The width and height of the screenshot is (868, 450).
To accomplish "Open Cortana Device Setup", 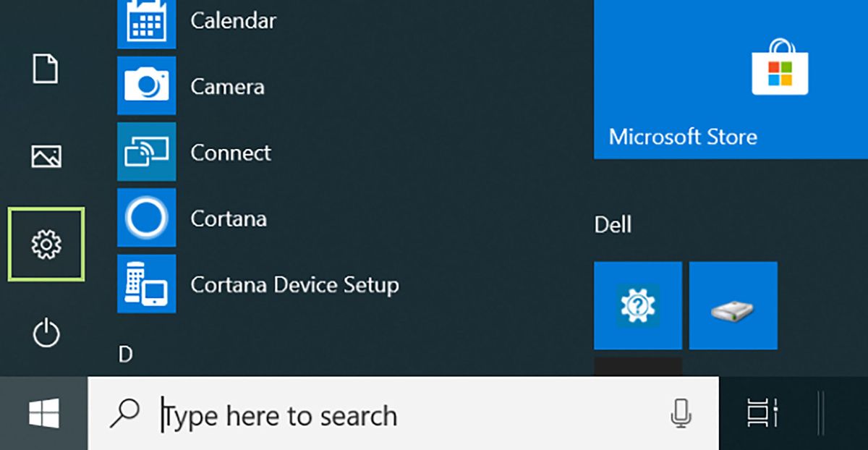I will point(146,285).
